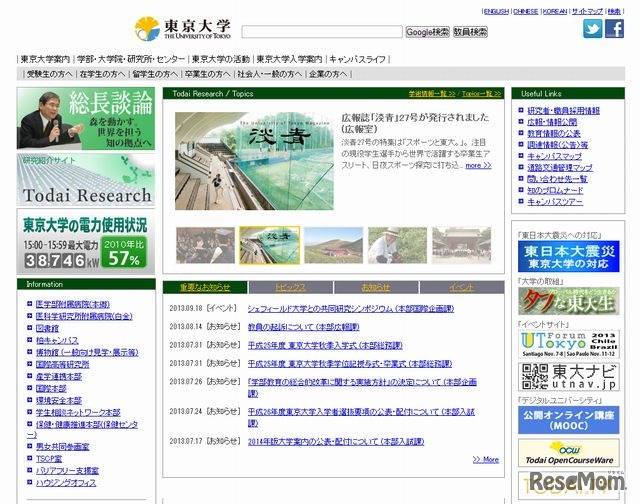The height and width of the screenshot is (504, 640).
Task: Open シェフィールド大学 joint symposium news link
Action: [351, 309]
